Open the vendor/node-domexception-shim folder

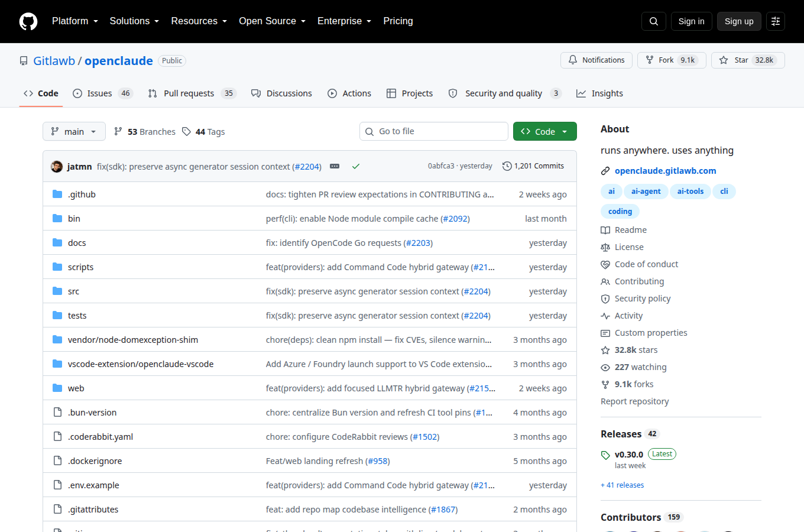pos(133,340)
